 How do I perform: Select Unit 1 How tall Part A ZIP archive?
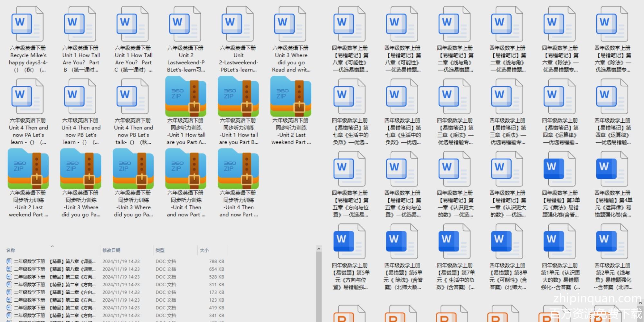(185, 97)
